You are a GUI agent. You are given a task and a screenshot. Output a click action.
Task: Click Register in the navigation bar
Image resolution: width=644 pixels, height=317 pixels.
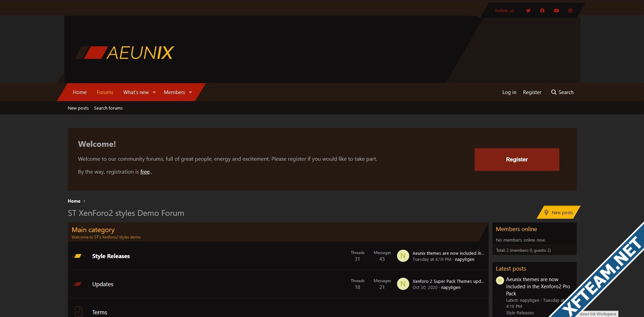[532, 92]
